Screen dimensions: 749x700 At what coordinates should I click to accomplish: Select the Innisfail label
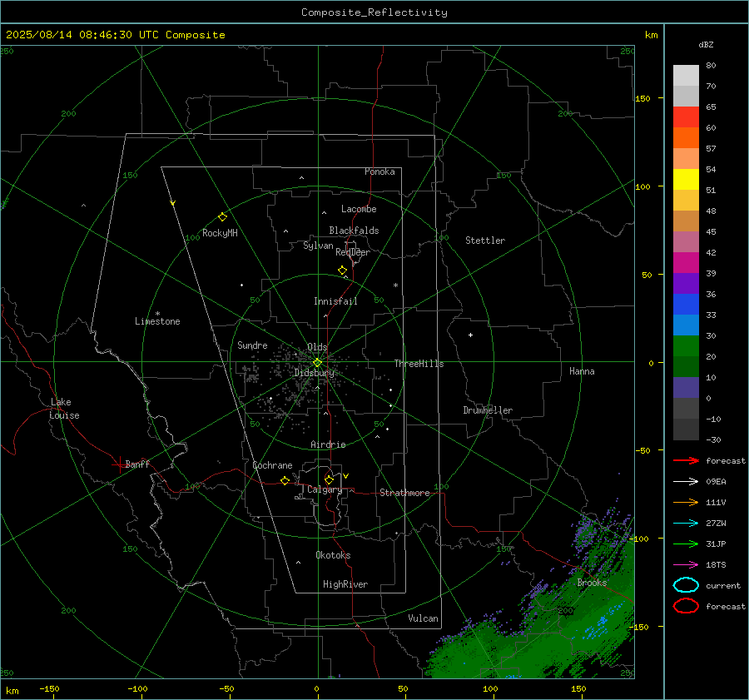click(335, 301)
